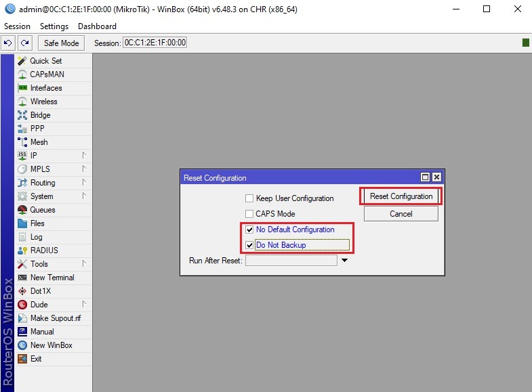Toggle the CAPS Mode checkbox

click(x=249, y=214)
